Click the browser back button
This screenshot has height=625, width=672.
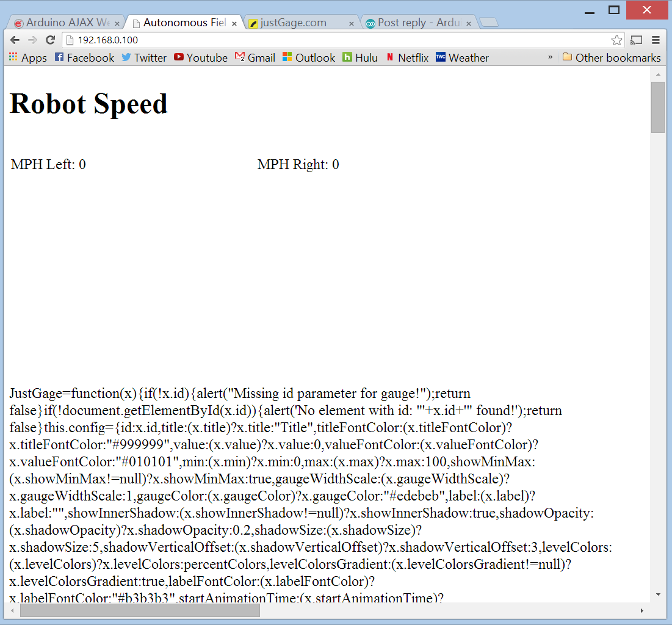[x=15, y=39]
